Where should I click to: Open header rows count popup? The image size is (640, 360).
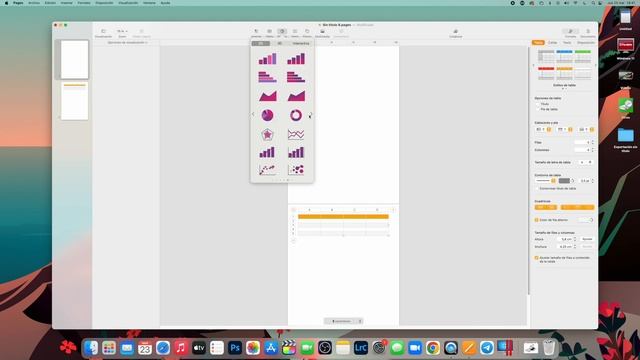click(564, 129)
